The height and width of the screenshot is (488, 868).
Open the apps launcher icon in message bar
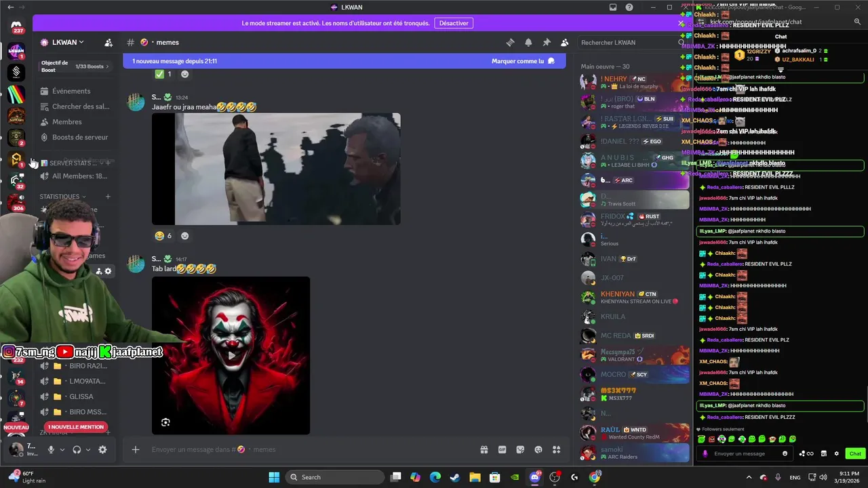[x=557, y=449]
